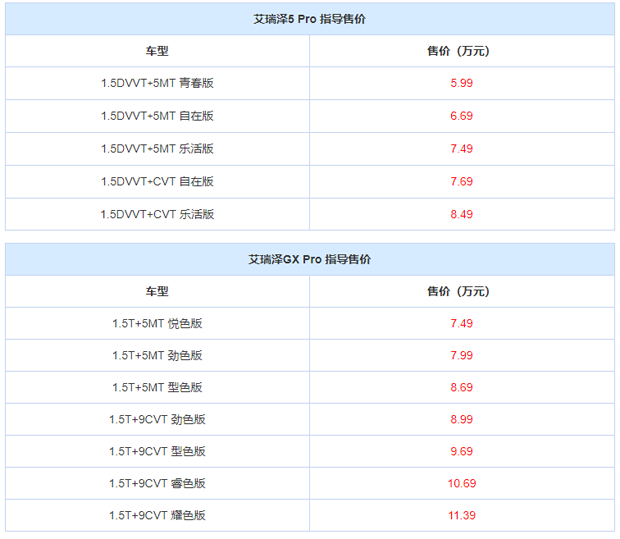Click the 8.49 price value

[x=461, y=214]
